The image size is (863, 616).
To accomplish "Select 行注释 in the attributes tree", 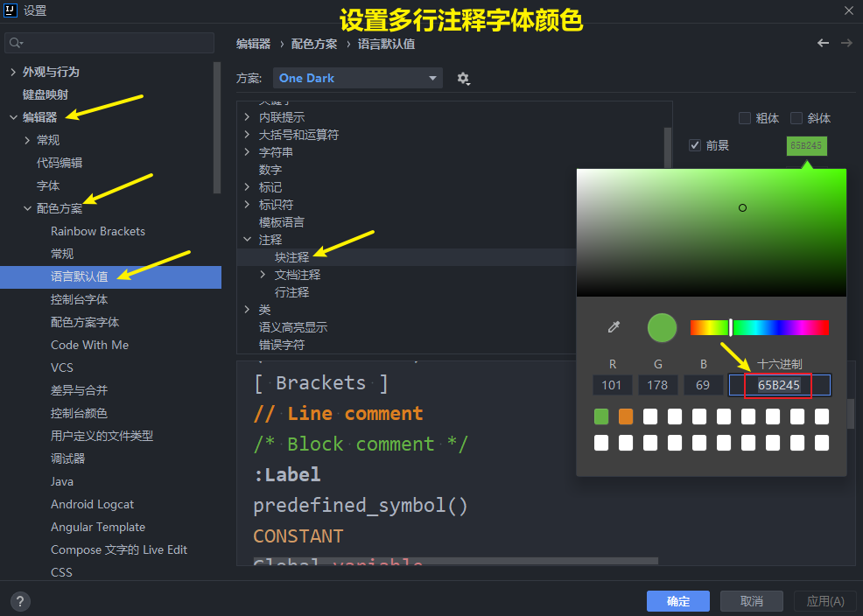I will click(x=291, y=292).
